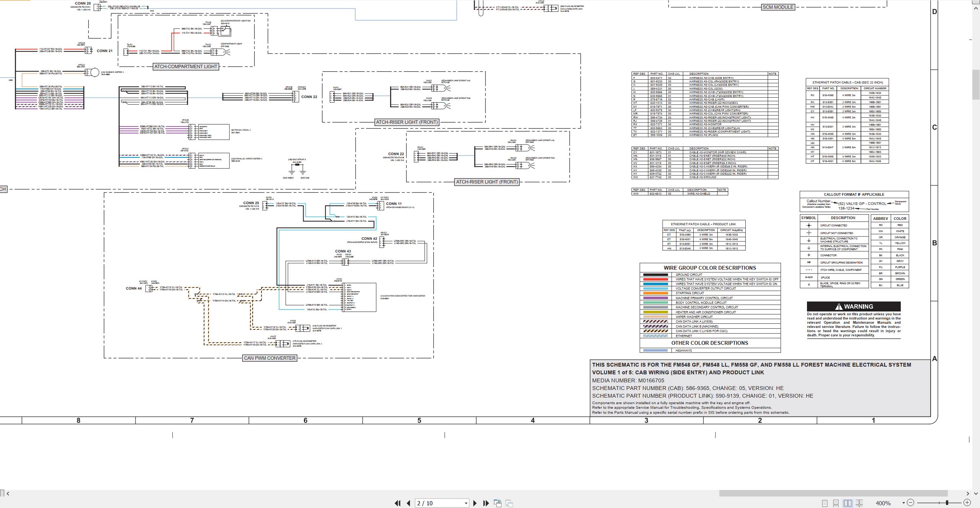
Task: Go to the previous page
Action: pyautogui.click(x=408, y=503)
